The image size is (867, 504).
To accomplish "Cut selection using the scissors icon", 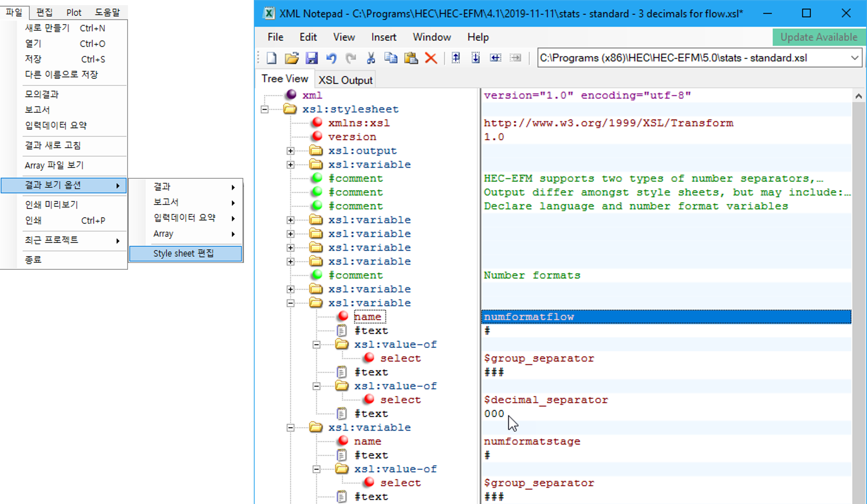I will pyautogui.click(x=370, y=58).
